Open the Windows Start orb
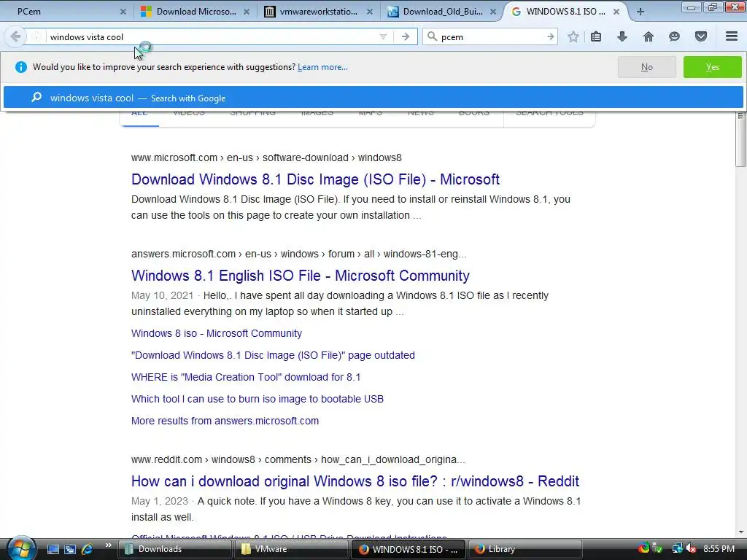The height and width of the screenshot is (560, 747). (20, 548)
